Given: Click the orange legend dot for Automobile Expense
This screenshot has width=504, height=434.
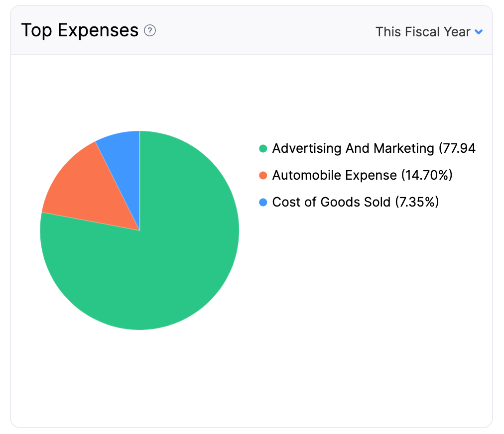Looking at the screenshot, I should point(263,175).
